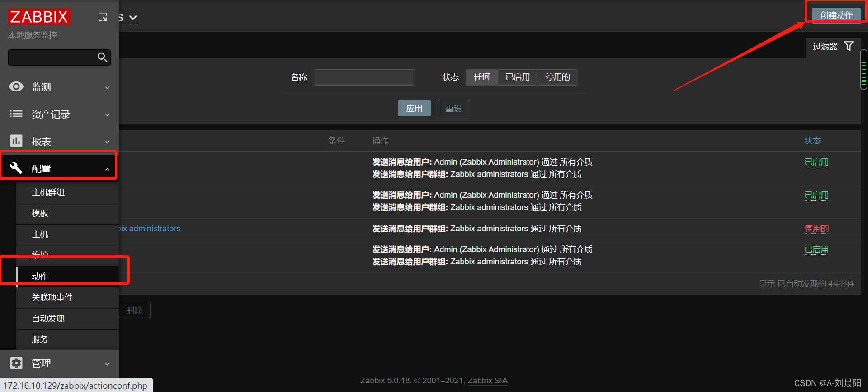
Task: Click the search magnifier icon
Action: (102, 57)
